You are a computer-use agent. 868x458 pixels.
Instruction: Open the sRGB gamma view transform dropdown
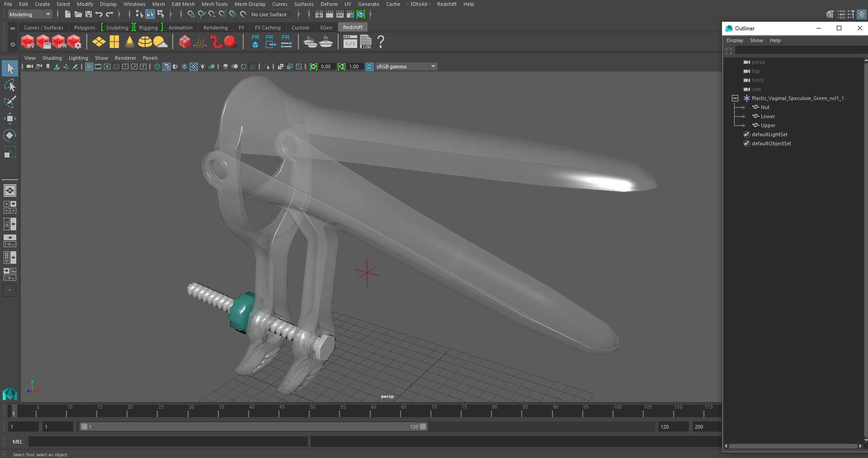pos(406,67)
